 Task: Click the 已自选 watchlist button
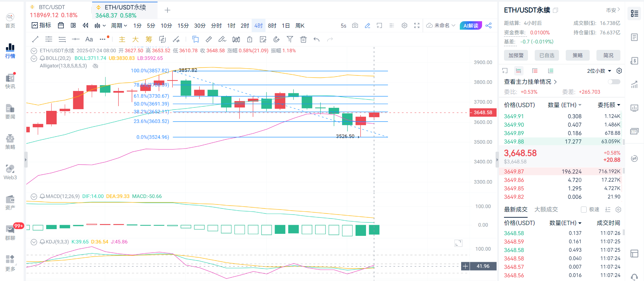point(547,56)
